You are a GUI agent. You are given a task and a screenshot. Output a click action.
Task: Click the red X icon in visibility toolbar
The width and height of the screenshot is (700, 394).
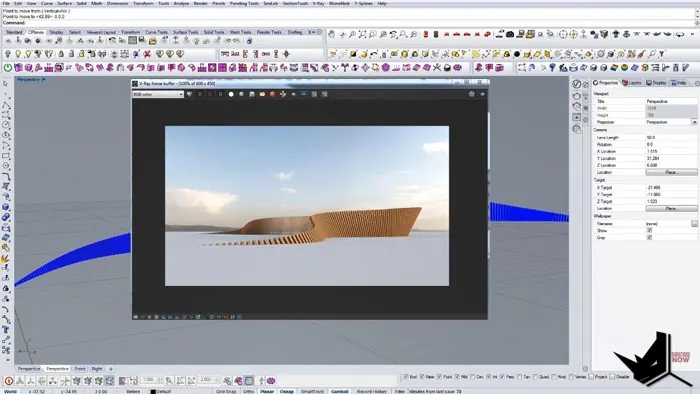click(147, 54)
